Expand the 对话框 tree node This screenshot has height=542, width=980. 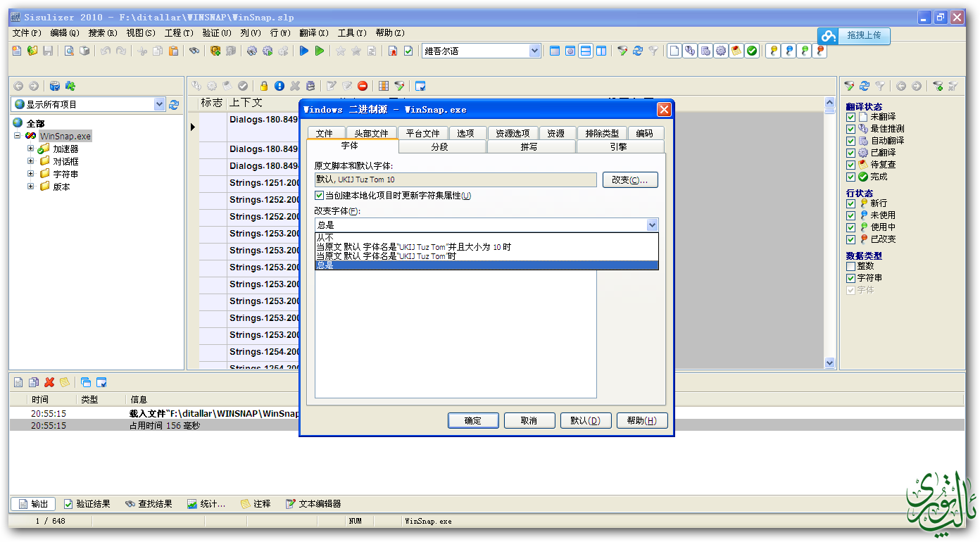31,161
